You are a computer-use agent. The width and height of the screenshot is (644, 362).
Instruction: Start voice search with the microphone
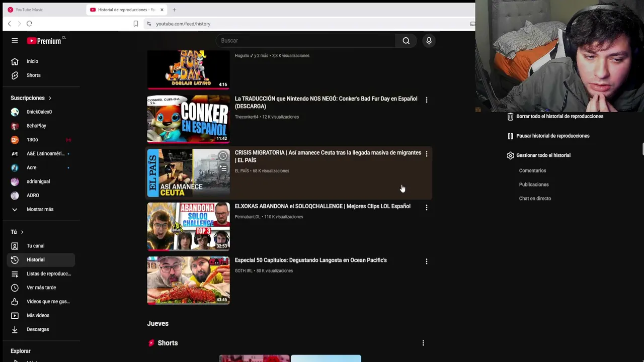click(429, 41)
